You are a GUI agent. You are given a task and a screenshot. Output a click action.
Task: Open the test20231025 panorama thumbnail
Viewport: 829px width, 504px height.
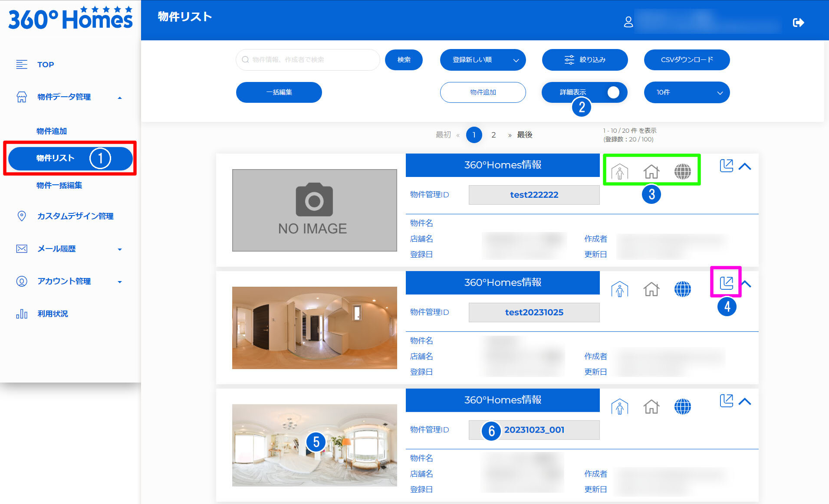314,328
